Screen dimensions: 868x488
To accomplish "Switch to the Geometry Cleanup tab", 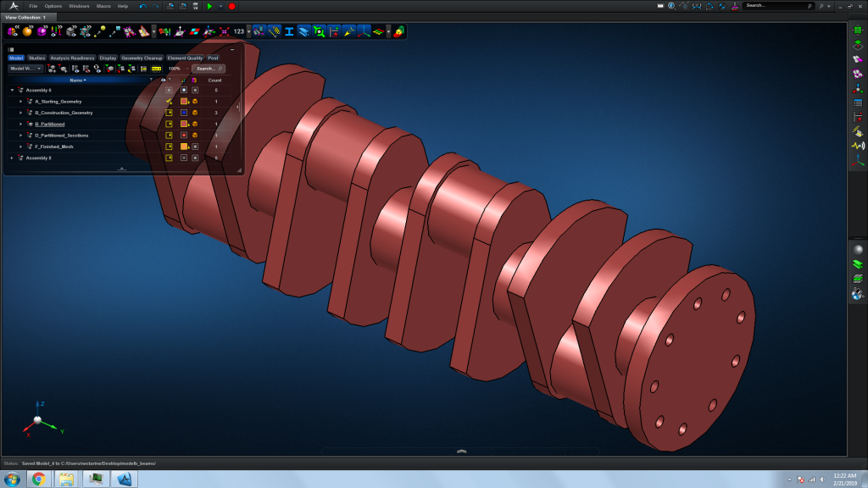I will pos(142,58).
